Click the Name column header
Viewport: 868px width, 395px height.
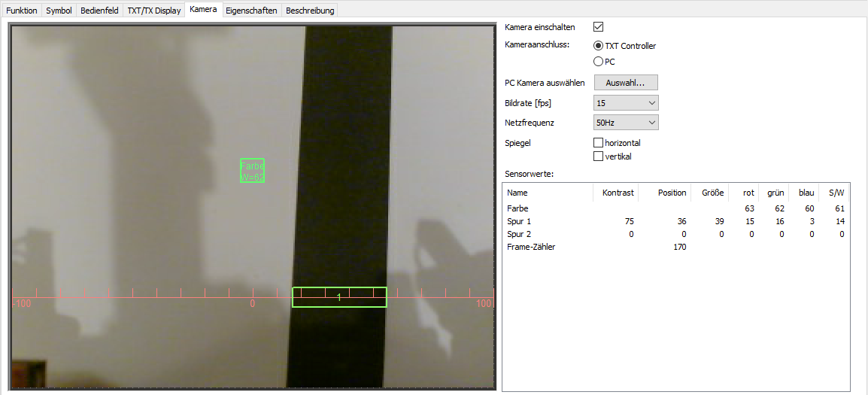[x=548, y=193]
